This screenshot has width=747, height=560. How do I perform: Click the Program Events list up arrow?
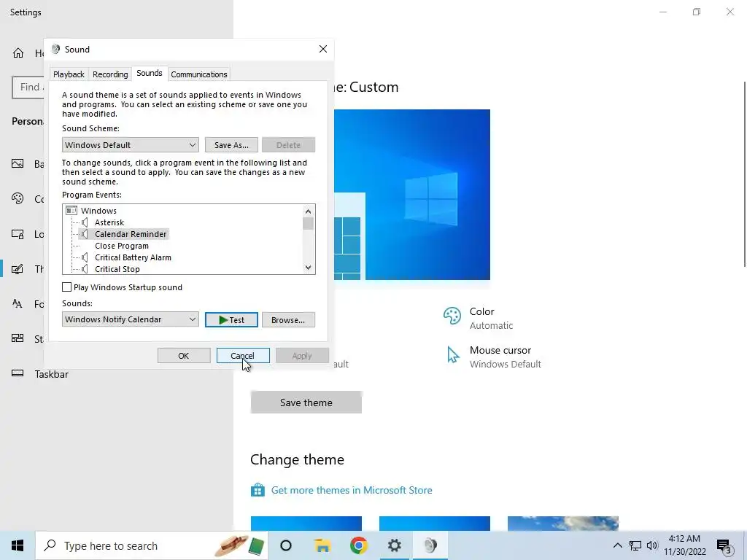click(x=309, y=211)
